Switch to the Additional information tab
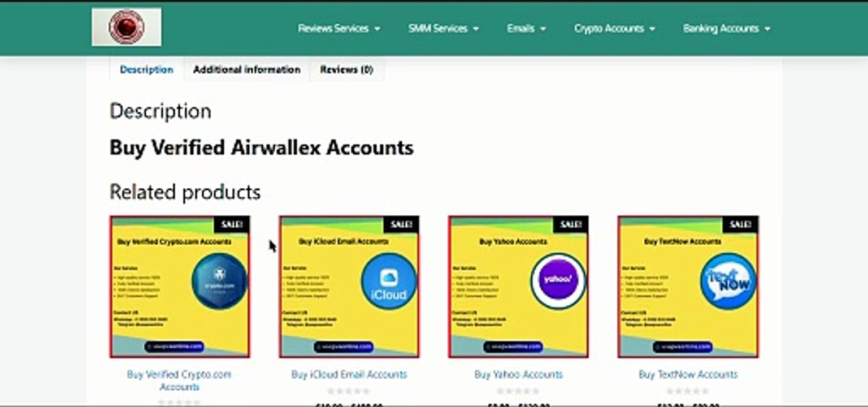Screen dimensions: 868x407 [x=247, y=70]
